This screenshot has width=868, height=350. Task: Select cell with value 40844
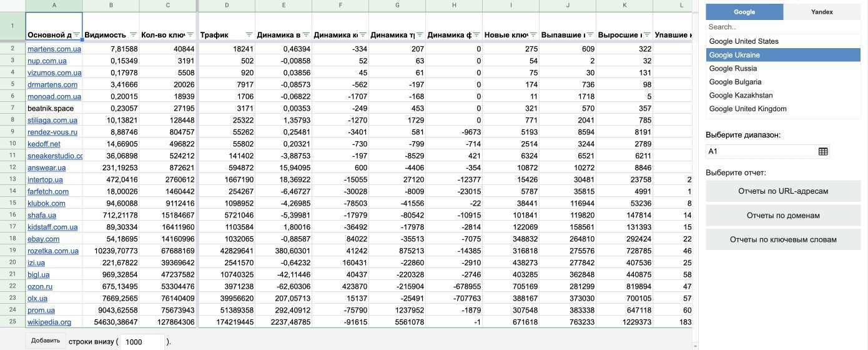(167, 49)
